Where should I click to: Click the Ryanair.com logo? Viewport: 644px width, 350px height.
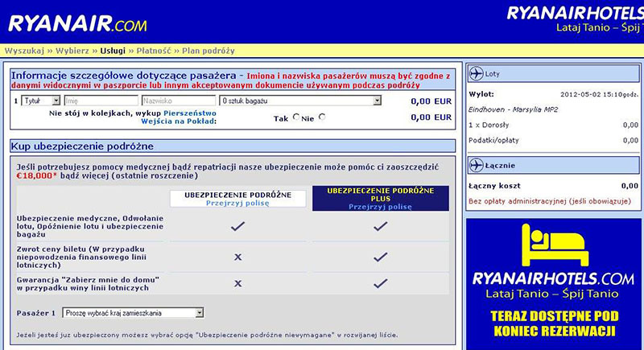click(77, 24)
